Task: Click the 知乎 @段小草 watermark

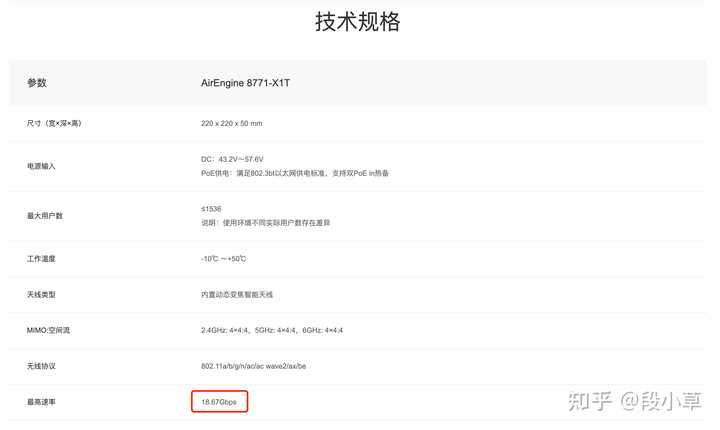Action: pos(635,401)
